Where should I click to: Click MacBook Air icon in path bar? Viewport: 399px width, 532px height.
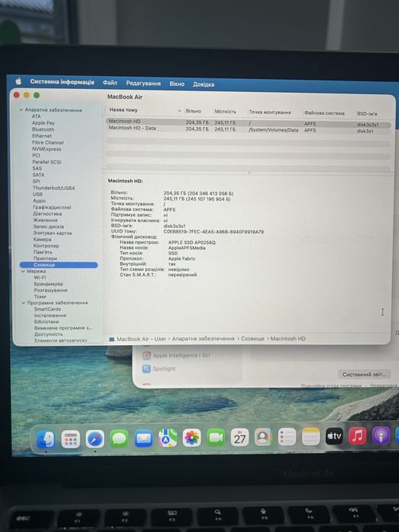[112, 339]
